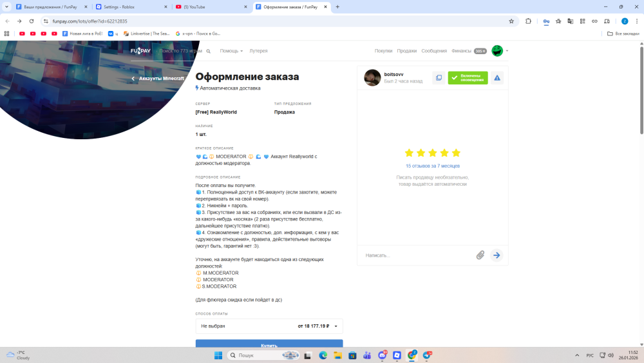
Task: Click the back arrow beside Аккаунты Minecraft
Action: [x=133, y=79]
